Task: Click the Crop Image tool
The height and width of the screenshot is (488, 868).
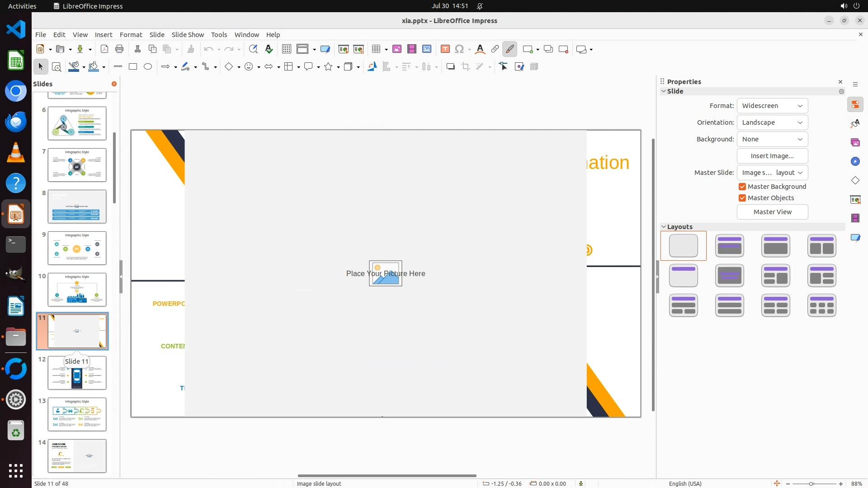Action: click(x=466, y=67)
